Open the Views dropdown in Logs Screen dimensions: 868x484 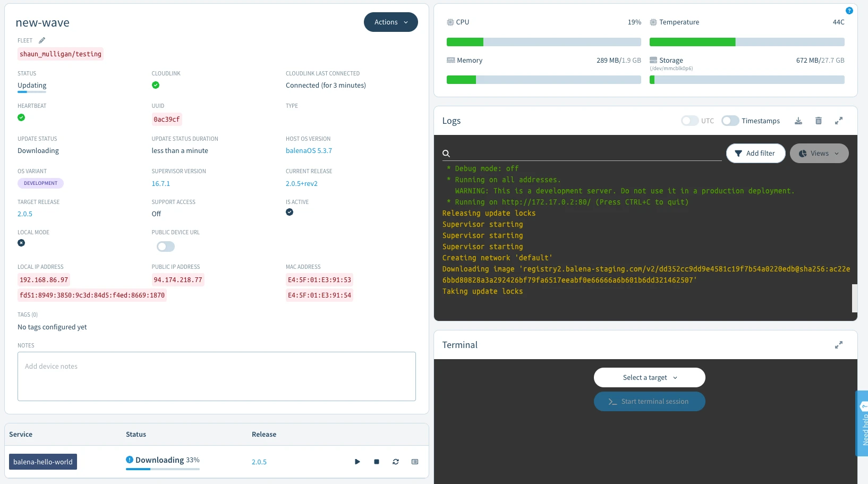click(819, 153)
